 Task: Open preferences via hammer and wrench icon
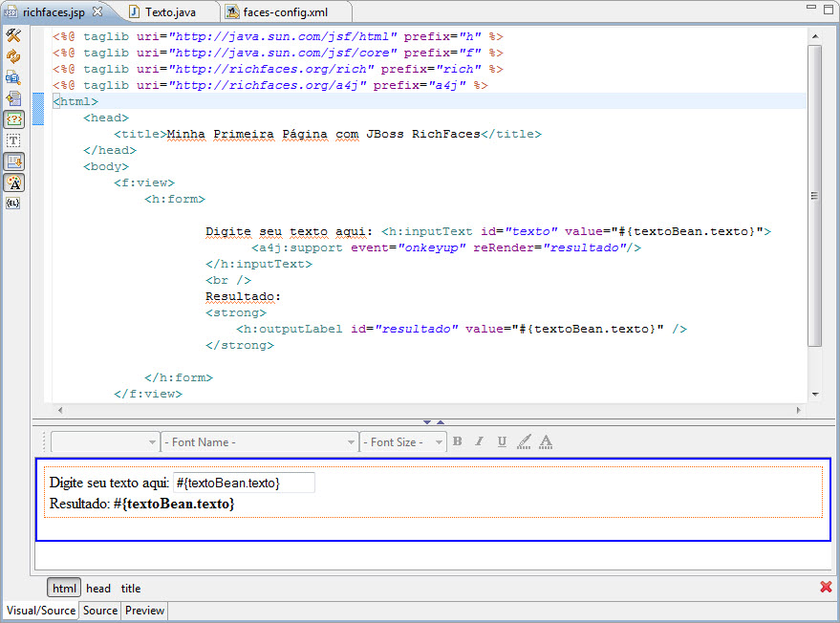point(13,35)
